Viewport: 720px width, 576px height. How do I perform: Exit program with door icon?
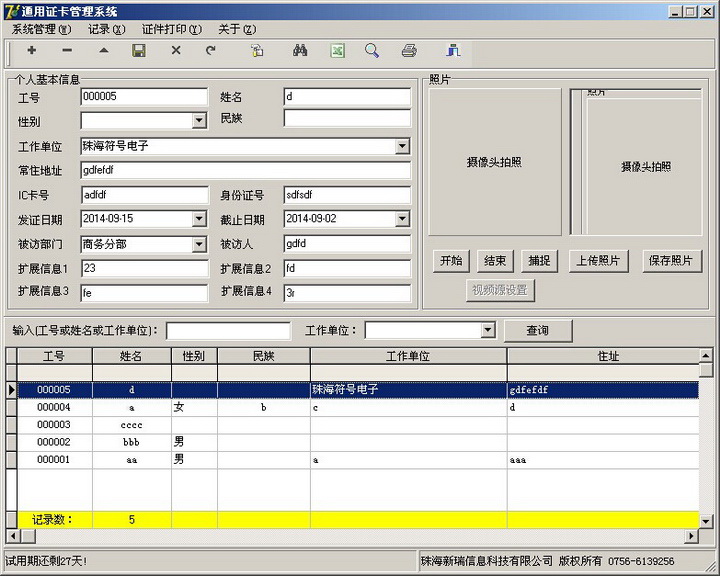point(453,51)
